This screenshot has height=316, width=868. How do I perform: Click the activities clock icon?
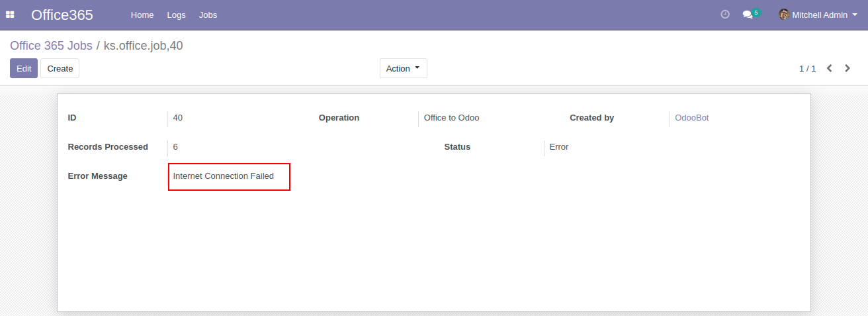tap(724, 15)
